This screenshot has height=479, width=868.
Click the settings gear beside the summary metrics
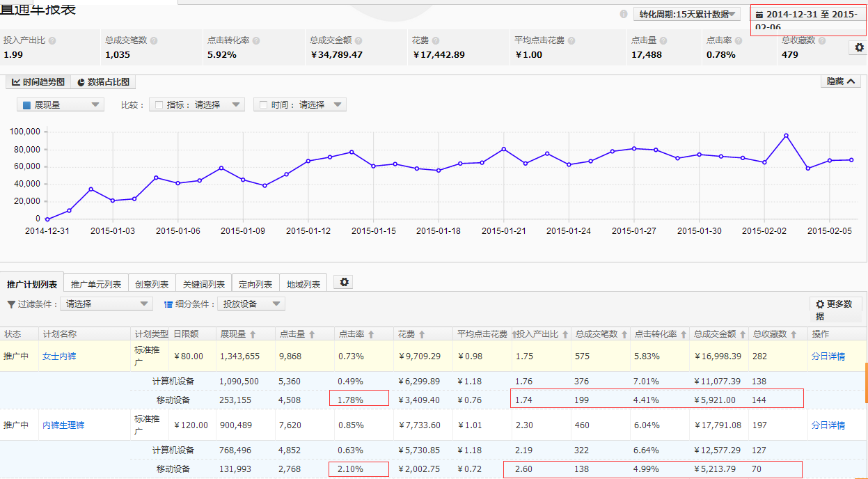tap(859, 47)
